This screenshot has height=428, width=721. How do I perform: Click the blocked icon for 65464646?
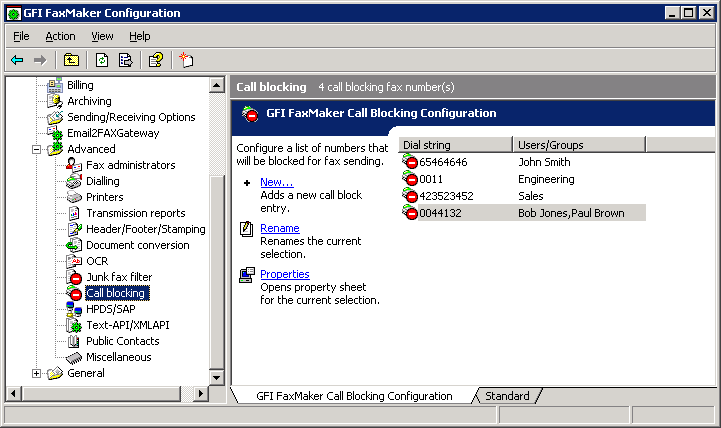pos(410,162)
